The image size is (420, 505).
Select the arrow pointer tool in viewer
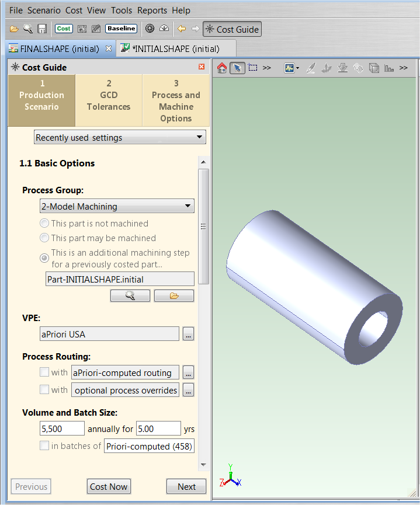237,68
